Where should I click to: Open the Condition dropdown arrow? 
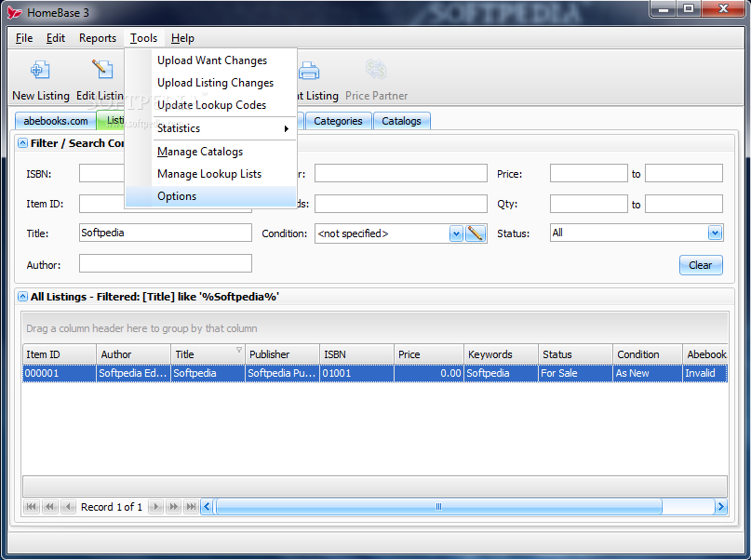456,233
